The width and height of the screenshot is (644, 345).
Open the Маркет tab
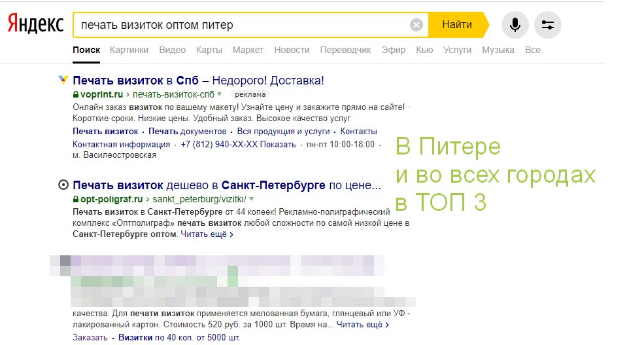(x=248, y=50)
